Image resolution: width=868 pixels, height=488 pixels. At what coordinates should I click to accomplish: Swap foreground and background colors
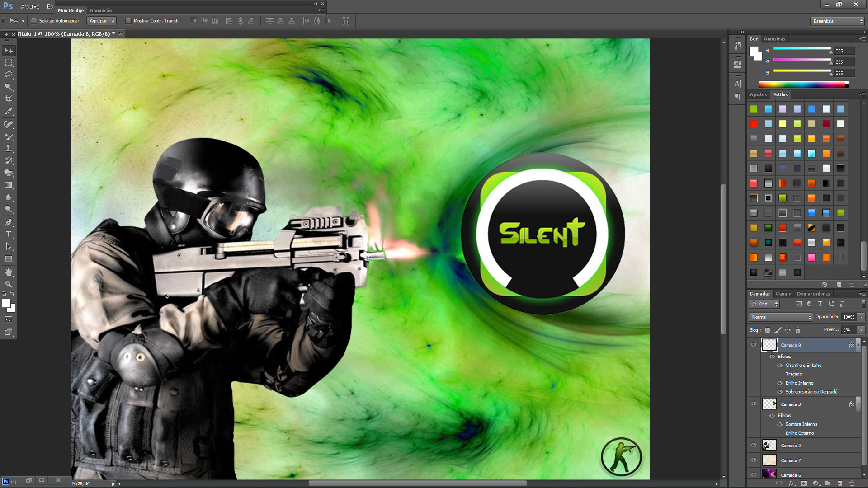point(12,294)
